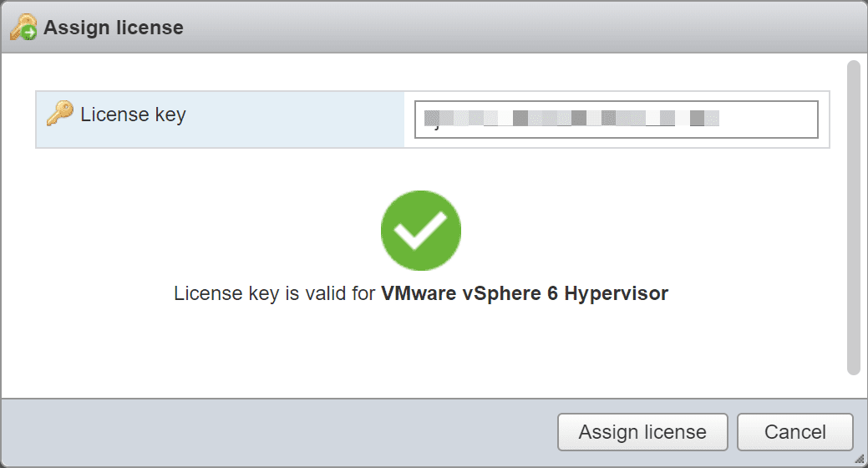The height and width of the screenshot is (468, 868).
Task: Click the green checkmark validation icon
Action: pos(420,231)
